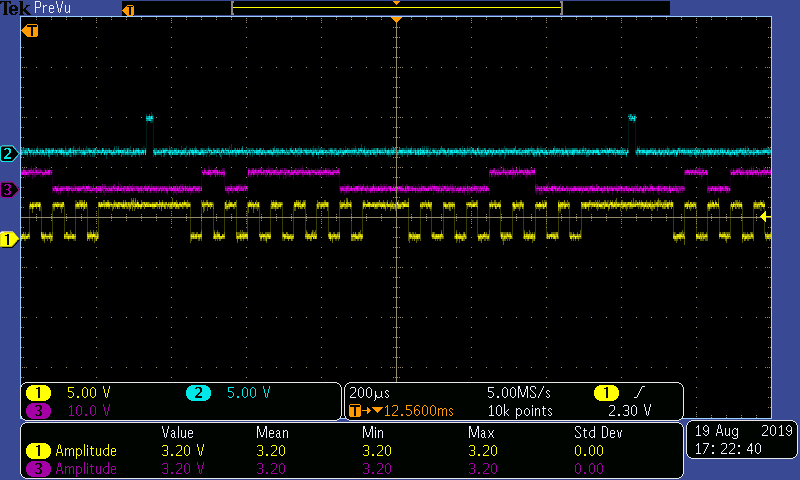This screenshot has width=800, height=480.
Task: Click channel 1 scale value 5.00 V
Action: click(x=89, y=393)
